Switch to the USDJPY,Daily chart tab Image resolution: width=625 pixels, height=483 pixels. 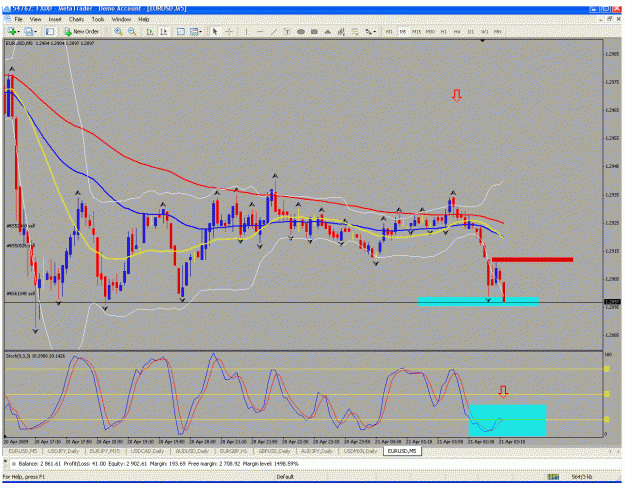click(x=63, y=451)
